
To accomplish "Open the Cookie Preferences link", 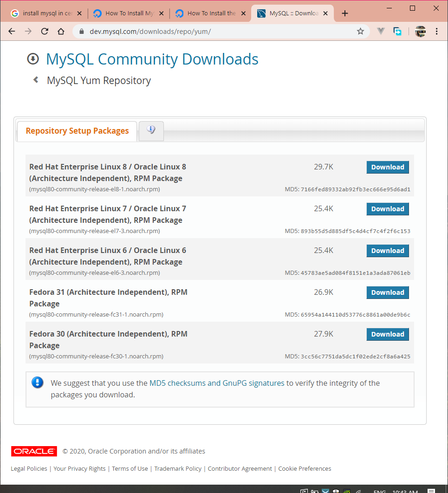I will 305,468.
